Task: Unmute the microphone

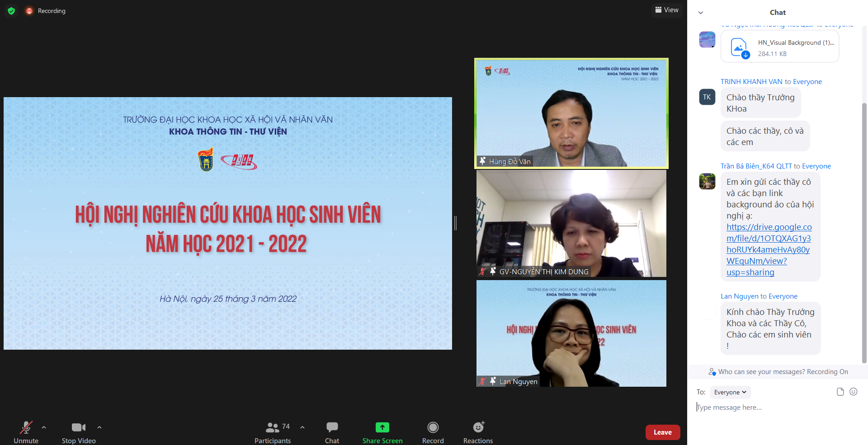Action: coord(26,432)
